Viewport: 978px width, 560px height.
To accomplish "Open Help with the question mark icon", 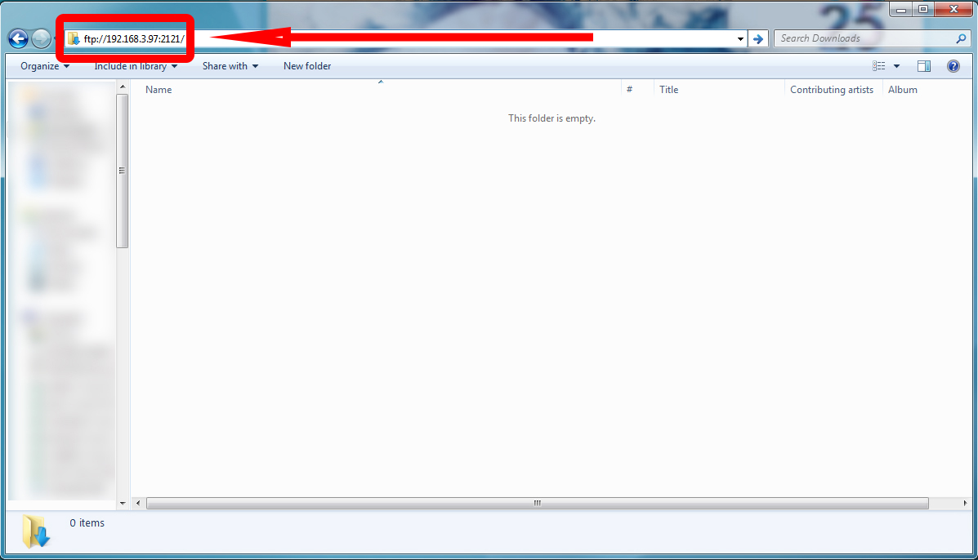I will click(x=953, y=66).
